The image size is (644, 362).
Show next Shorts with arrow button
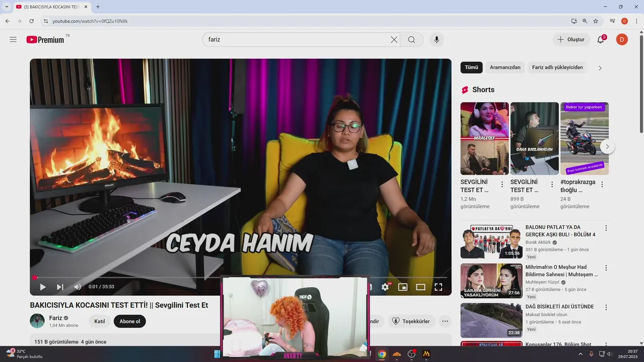607,147
